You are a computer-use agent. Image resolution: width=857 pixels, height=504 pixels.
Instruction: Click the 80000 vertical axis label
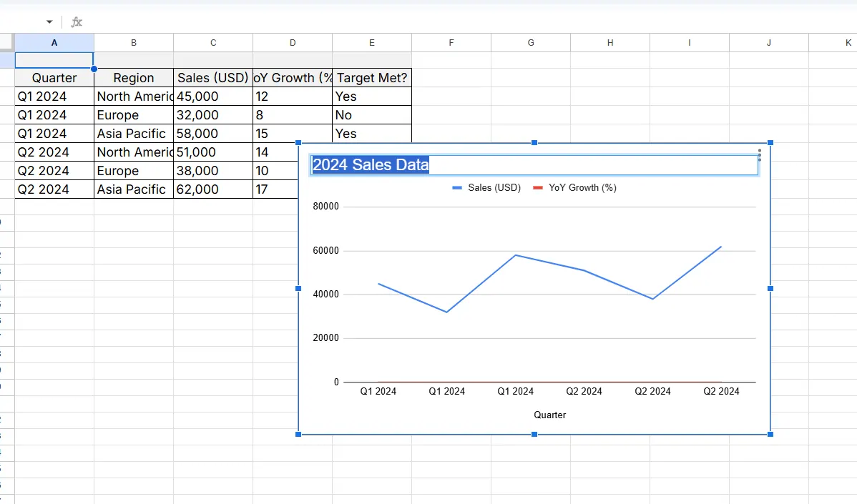325,207
